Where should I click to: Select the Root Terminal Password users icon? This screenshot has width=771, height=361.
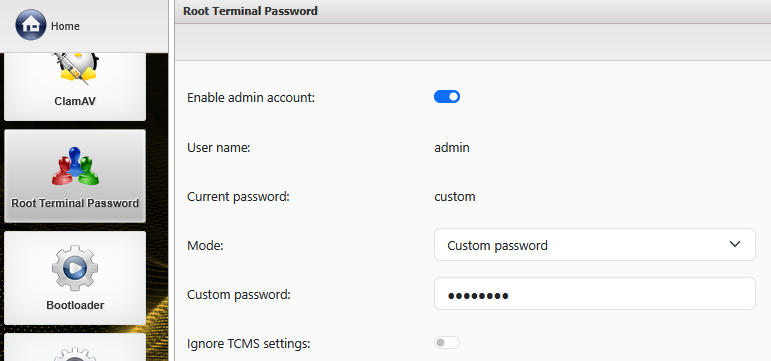point(75,166)
